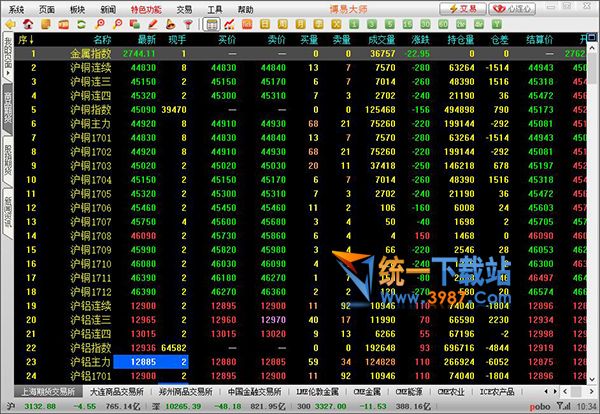600x414 pixels.
Task: Switch to 中国金融交易所 tab
Action: pyautogui.click(x=254, y=392)
